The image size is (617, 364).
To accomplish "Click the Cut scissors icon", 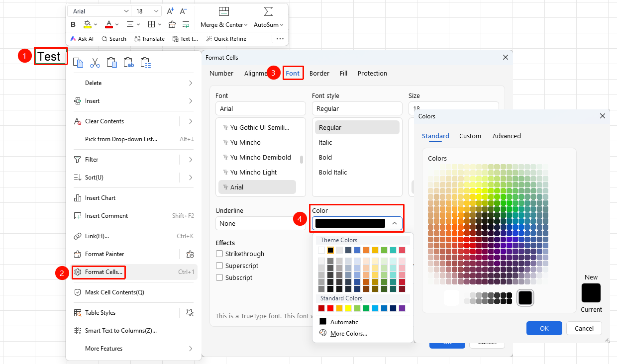I will (x=95, y=63).
